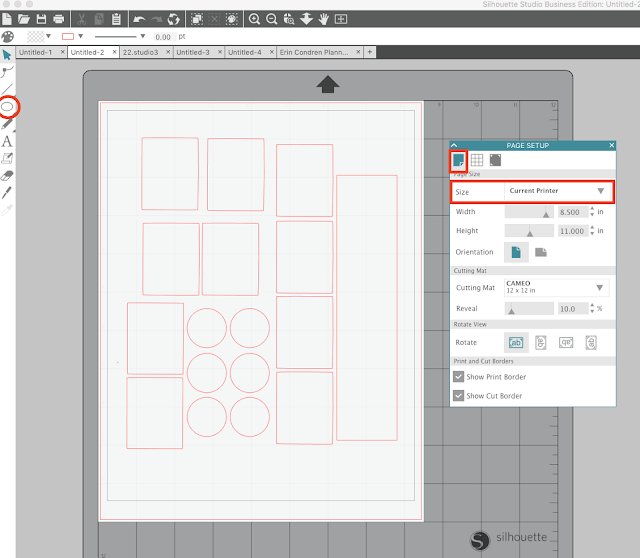Image resolution: width=640 pixels, height=558 pixels.
Task: Set landscape page orientation
Action: click(541, 252)
